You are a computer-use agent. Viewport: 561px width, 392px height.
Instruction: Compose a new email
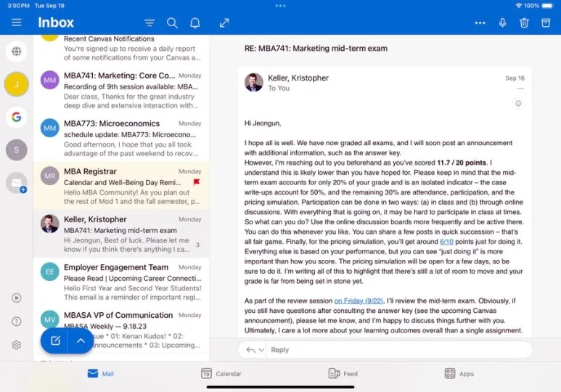click(x=54, y=340)
